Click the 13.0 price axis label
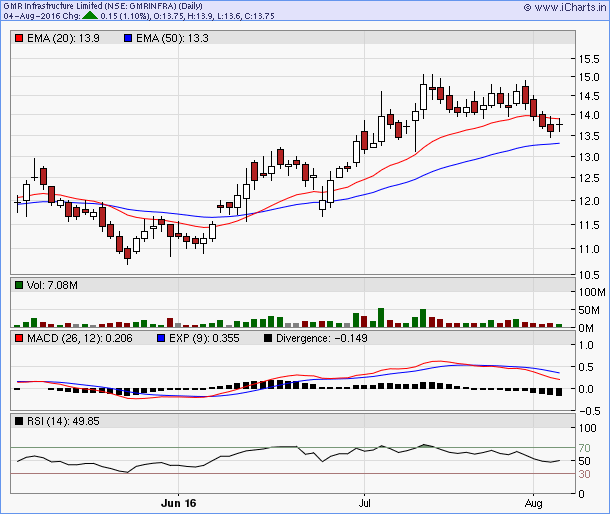 589,157
